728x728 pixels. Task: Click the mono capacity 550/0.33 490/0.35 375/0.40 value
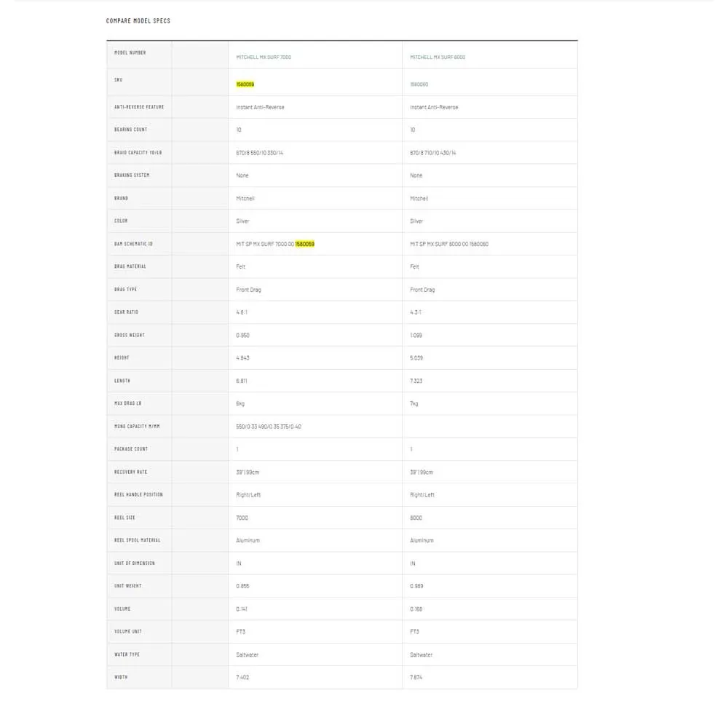pyautogui.click(x=269, y=427)
